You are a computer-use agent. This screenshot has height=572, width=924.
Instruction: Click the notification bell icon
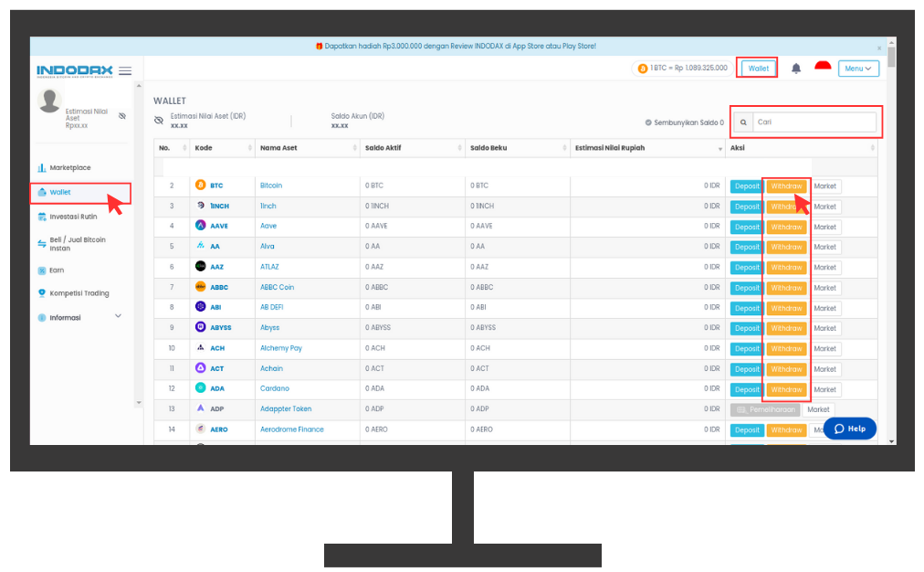coord(795,69)
